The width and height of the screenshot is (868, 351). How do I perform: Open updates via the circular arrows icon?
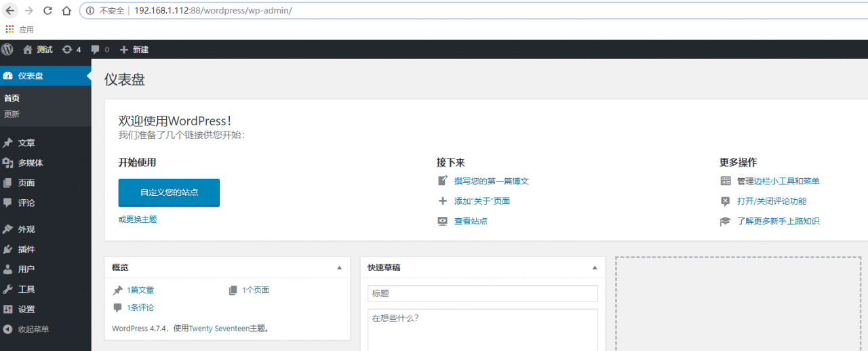[67, 49]
